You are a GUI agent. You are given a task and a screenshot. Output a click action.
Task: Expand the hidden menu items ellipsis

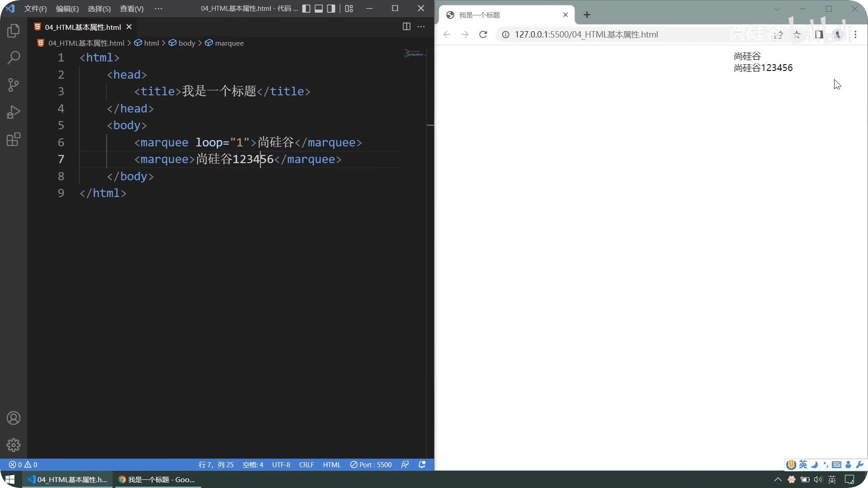tap(158, 9)
